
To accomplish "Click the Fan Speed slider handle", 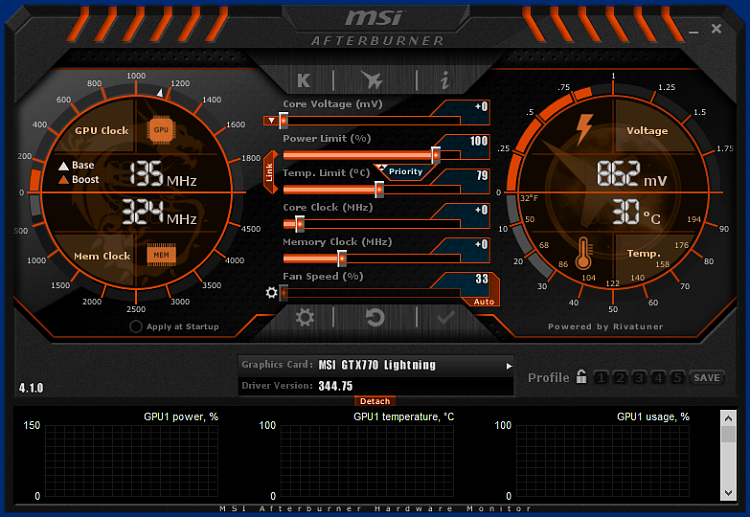I will click(284, 292).
